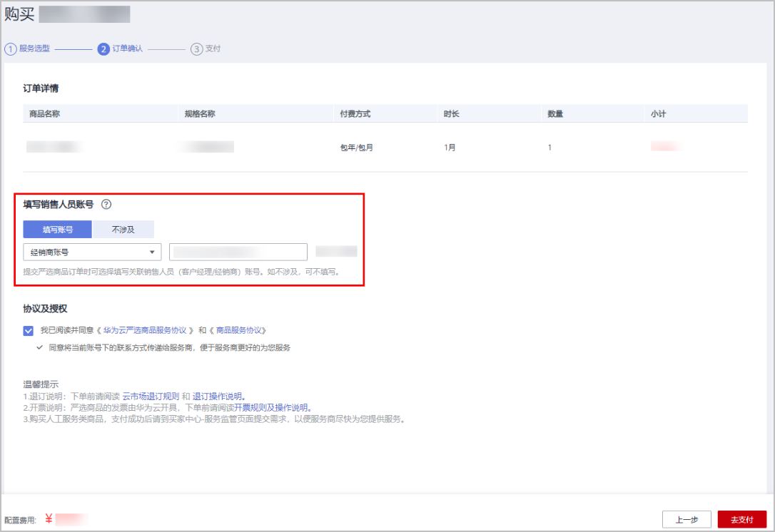Click the 订单详情 heading
775x532 pixels.
41,88
